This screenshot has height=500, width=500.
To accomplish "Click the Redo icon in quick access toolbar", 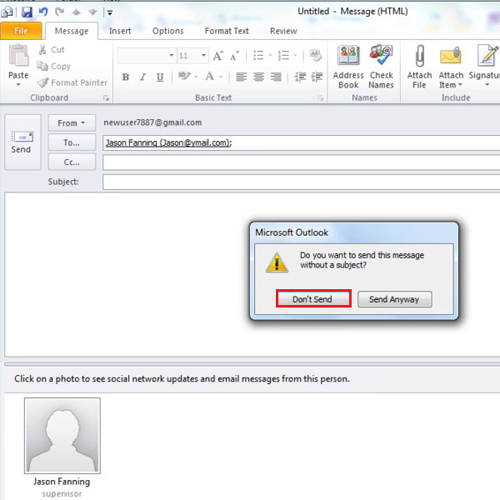I will 60,12.
